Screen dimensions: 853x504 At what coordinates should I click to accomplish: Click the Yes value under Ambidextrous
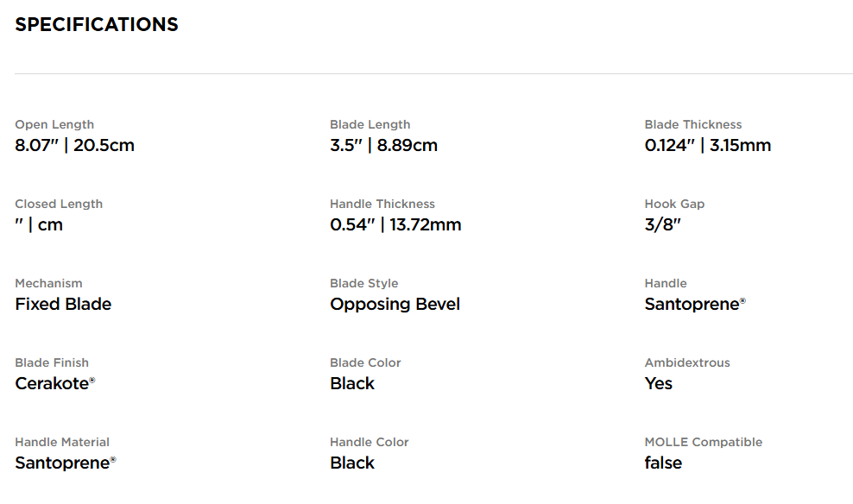[658, 383]
